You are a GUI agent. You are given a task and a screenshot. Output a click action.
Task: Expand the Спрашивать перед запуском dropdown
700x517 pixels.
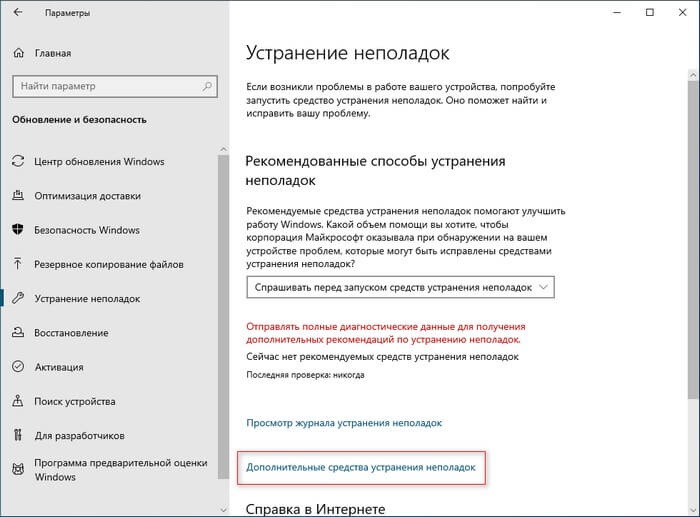pos(400,286)
